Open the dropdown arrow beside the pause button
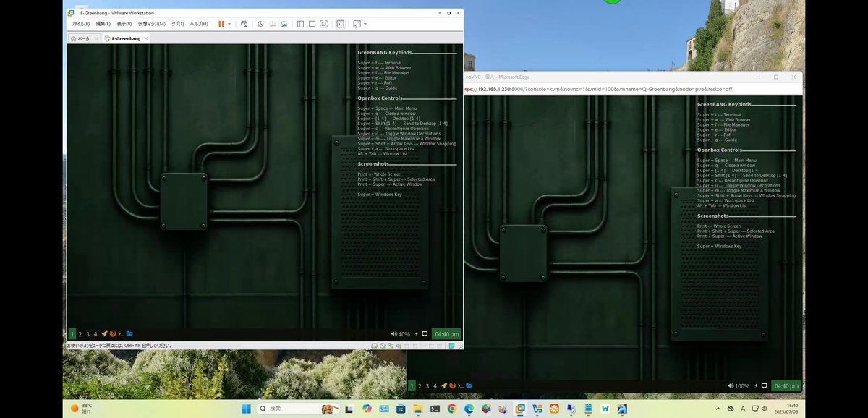This screenshot has height=418, width=868. coord(229,24)
